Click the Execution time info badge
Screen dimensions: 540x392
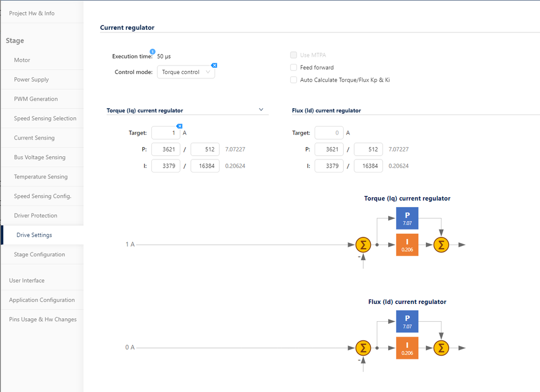pos(152,51)
